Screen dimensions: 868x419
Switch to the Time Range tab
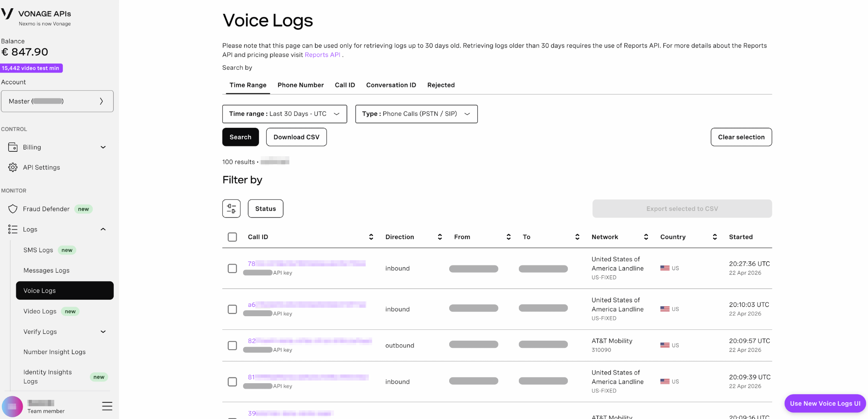[x=248, y=85]
